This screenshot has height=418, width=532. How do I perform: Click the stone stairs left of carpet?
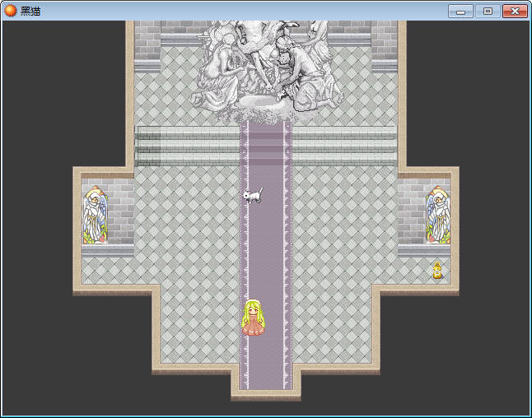pyautogui.click(x=188, y=146)
